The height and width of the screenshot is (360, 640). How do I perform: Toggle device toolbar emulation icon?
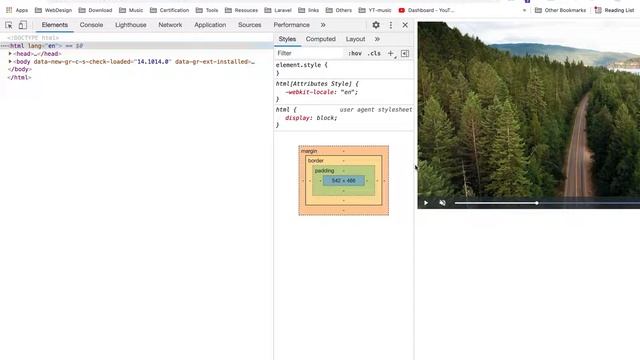[x=22, y=25]
